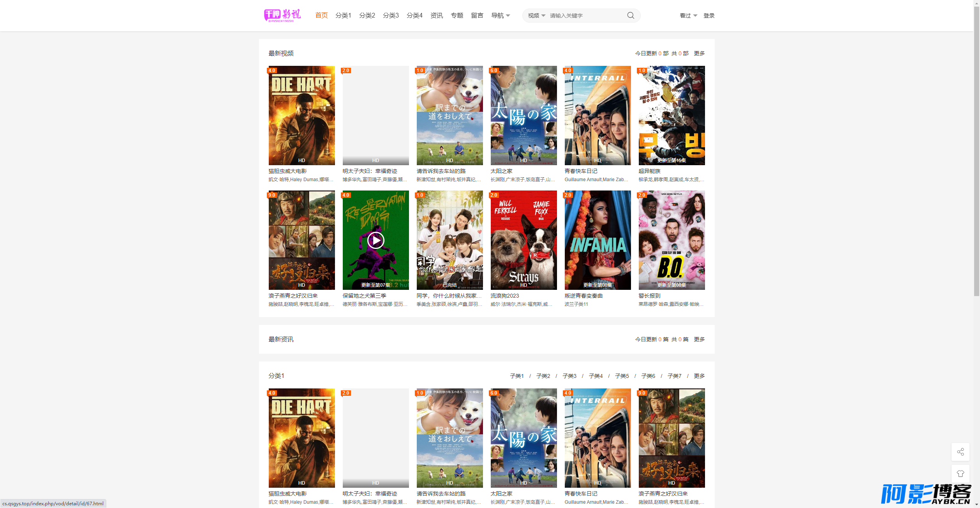The image size is (980, 508).
Task: Click the 登录 login link
Action: pos(709,16)
